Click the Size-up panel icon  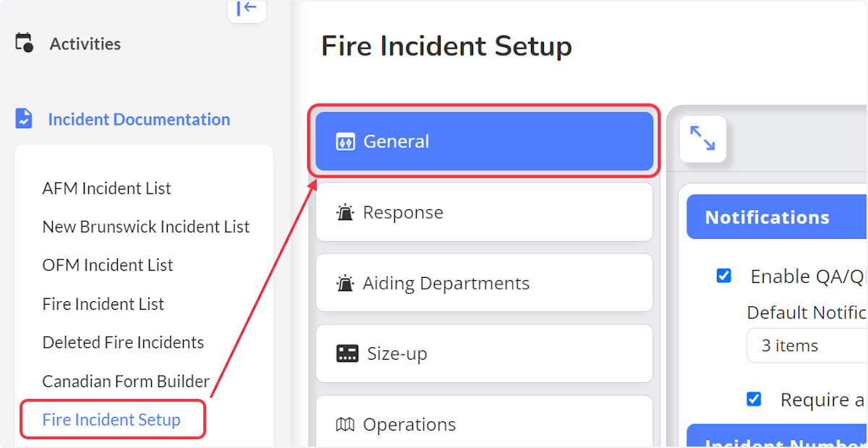click(347, 354)
